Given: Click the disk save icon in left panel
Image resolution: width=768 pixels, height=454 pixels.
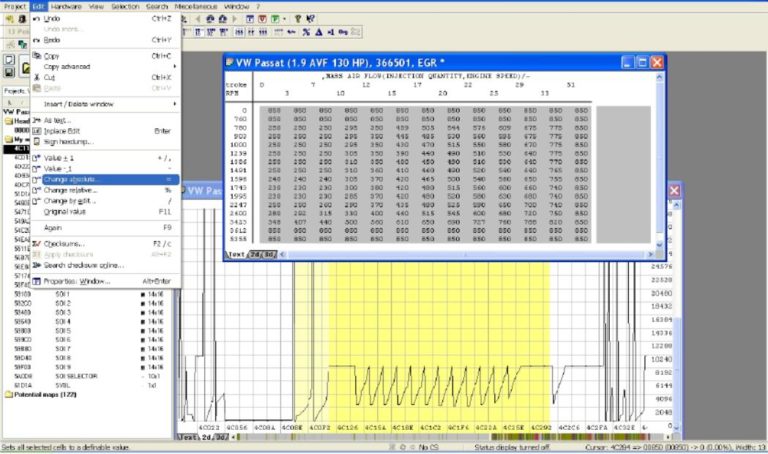Looking at the screenshot, I should [x=9, y=72].
